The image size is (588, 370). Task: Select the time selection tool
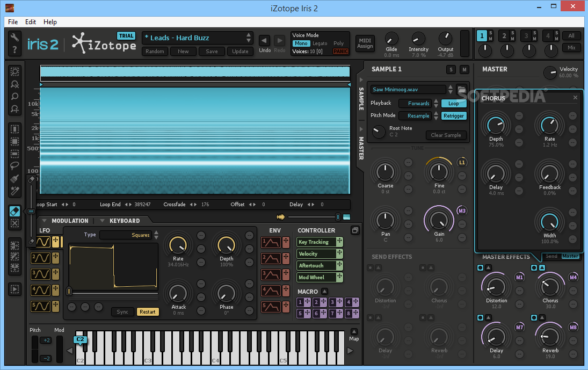pyautogui.click(x=14, y=129)
